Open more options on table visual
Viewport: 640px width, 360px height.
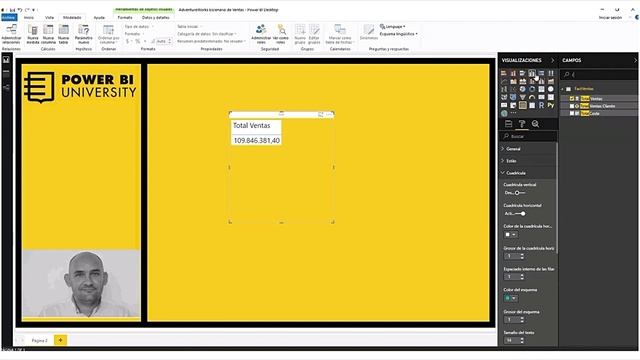coord(329,115)
